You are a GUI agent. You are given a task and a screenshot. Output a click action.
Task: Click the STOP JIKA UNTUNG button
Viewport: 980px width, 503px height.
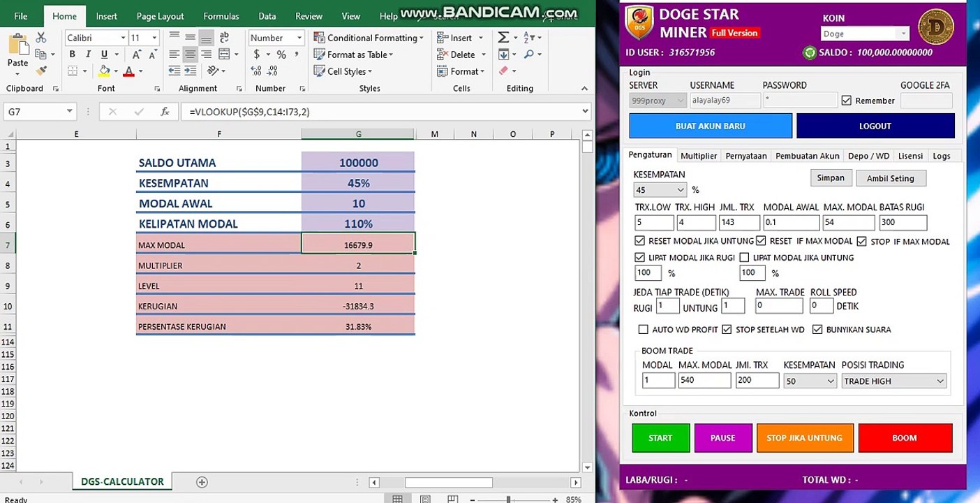(x=805, y=438)
